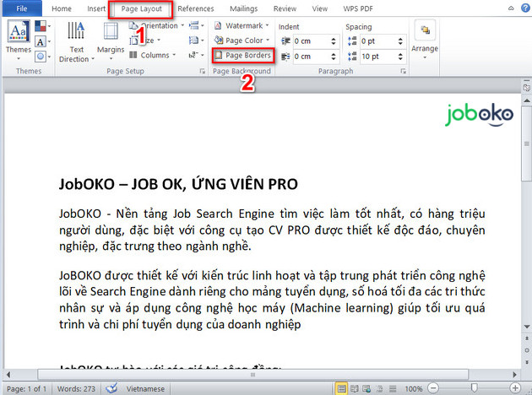
Task: Open the Page Color dropdown
Action: [x=242, y=41]
